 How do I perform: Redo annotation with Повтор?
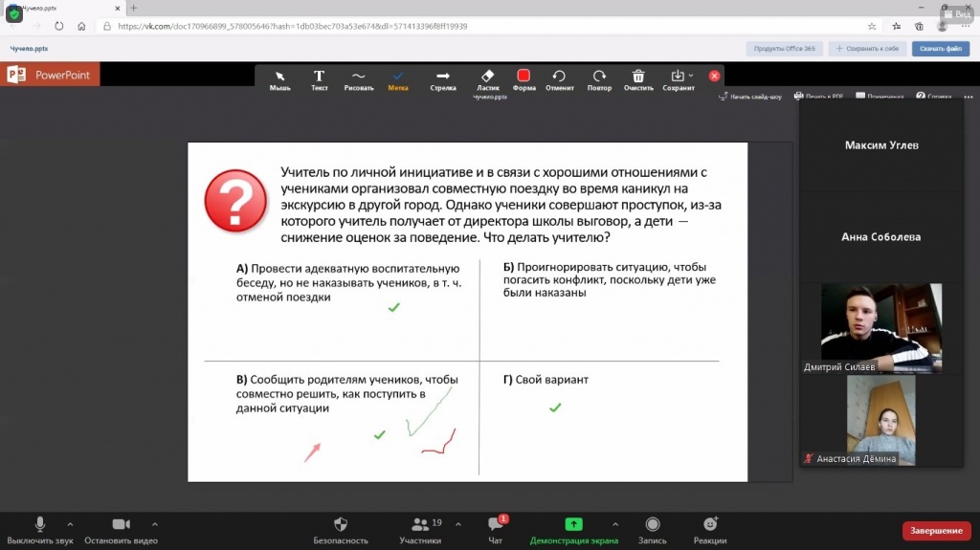(599, 79)
